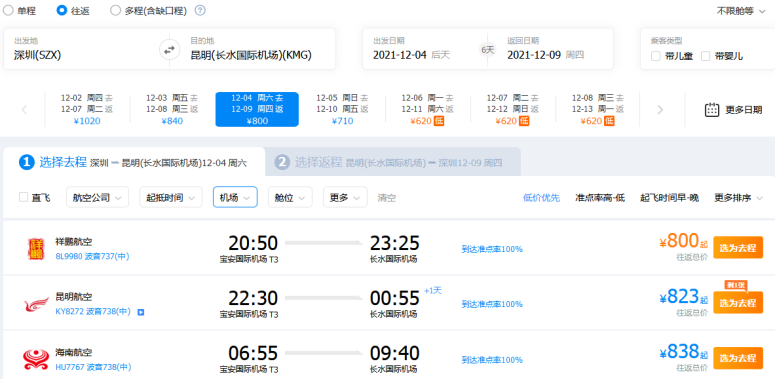Viewport: 777px width, 379px height.
Task: Select 12-07/12-12 date option ¥620
Action: point(513,109)
